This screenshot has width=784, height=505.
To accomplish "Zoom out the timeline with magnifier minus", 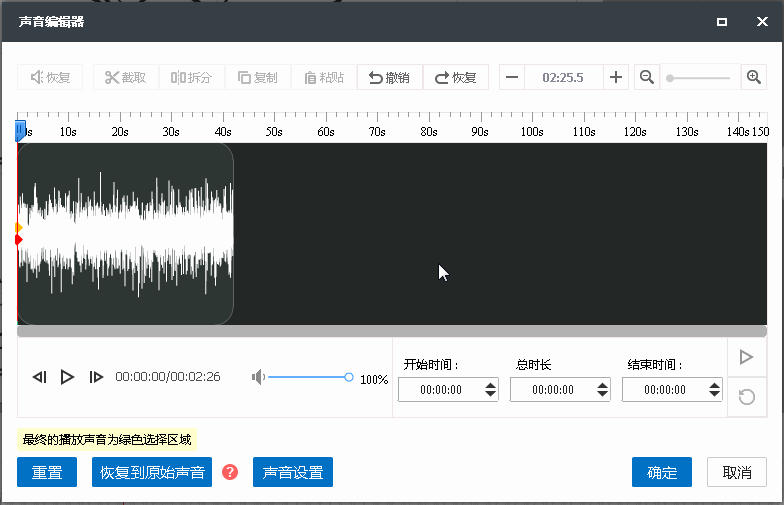I will tap(647, 78).
